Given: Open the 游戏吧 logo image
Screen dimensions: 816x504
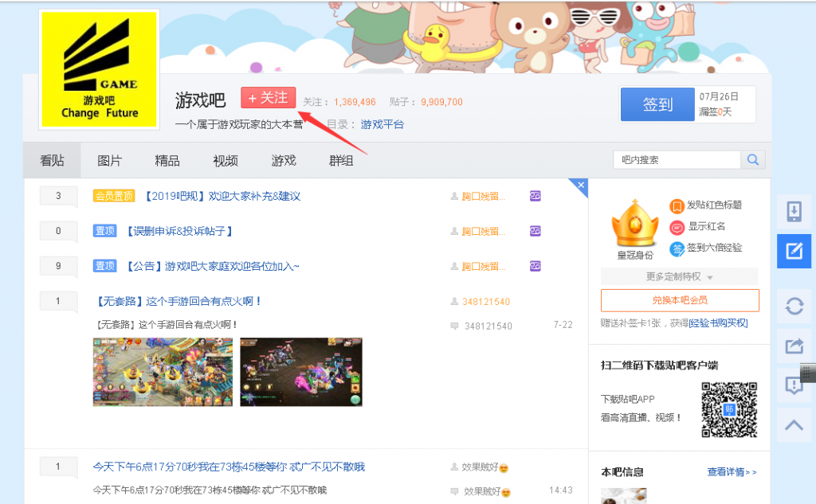Looking at the screenshot, I should pyautogui.click(x=99, y=69).
